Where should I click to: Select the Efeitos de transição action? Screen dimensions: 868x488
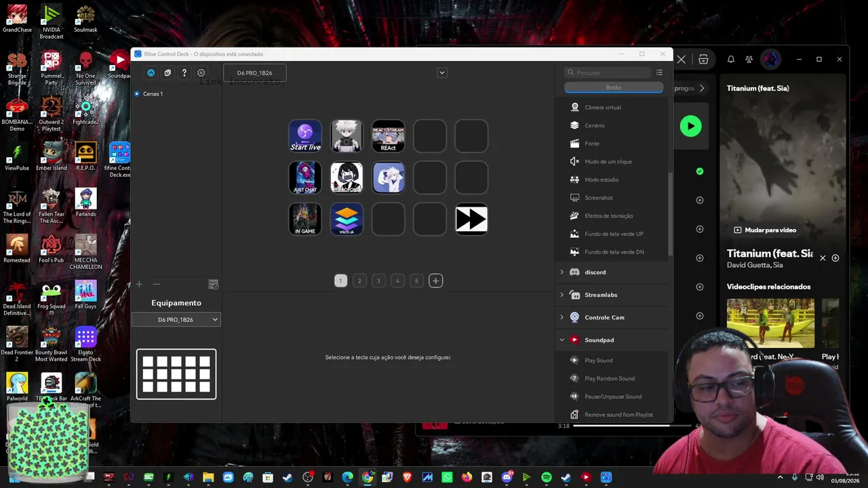(612, 216)
